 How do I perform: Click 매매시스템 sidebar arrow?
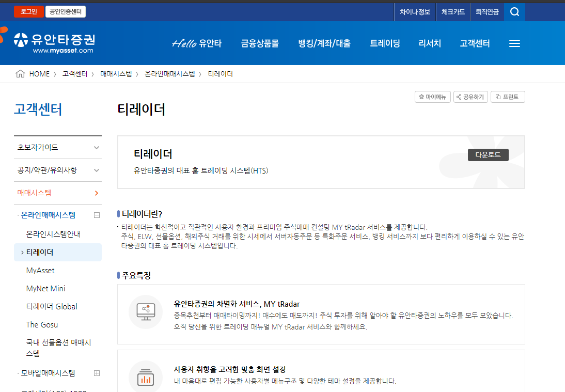97,193
